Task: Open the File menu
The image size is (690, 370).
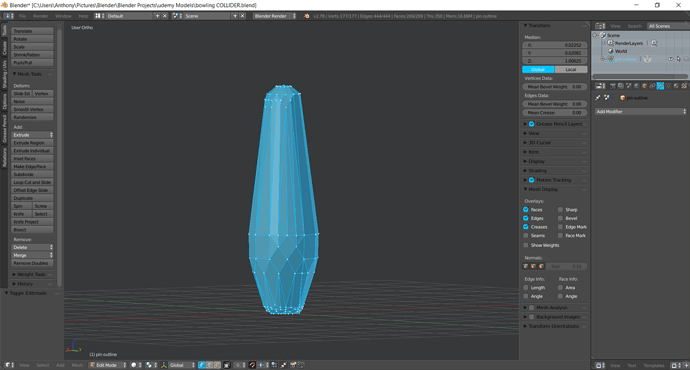Action: (22, 16)
